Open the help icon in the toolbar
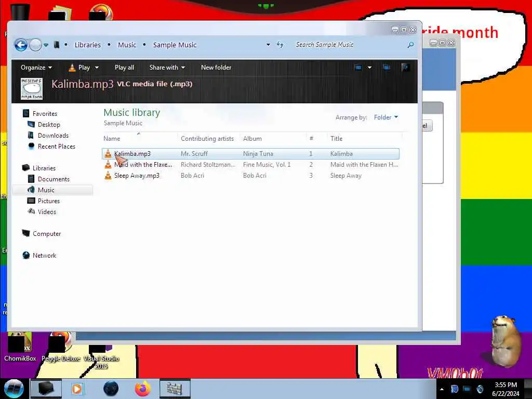532x399 pixels. pos(405,68)
